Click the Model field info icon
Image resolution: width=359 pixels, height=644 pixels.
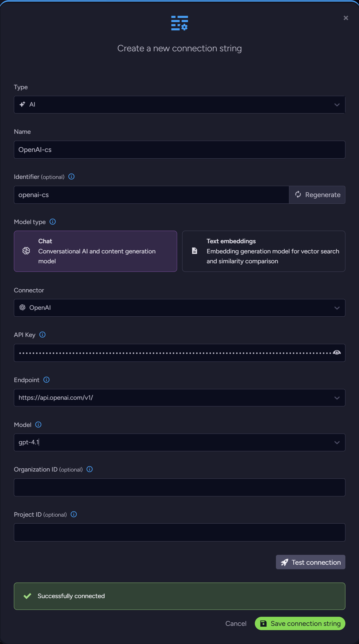[38, 425]
